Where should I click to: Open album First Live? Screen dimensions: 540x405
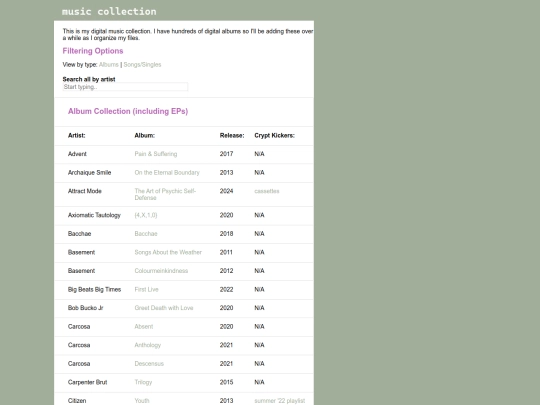tap(146, 290)
